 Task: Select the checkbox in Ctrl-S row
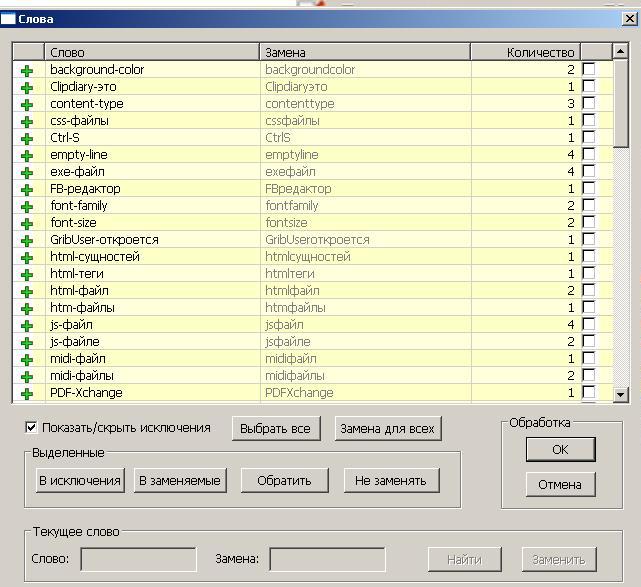pyautogui.click(x=589, y=137)
